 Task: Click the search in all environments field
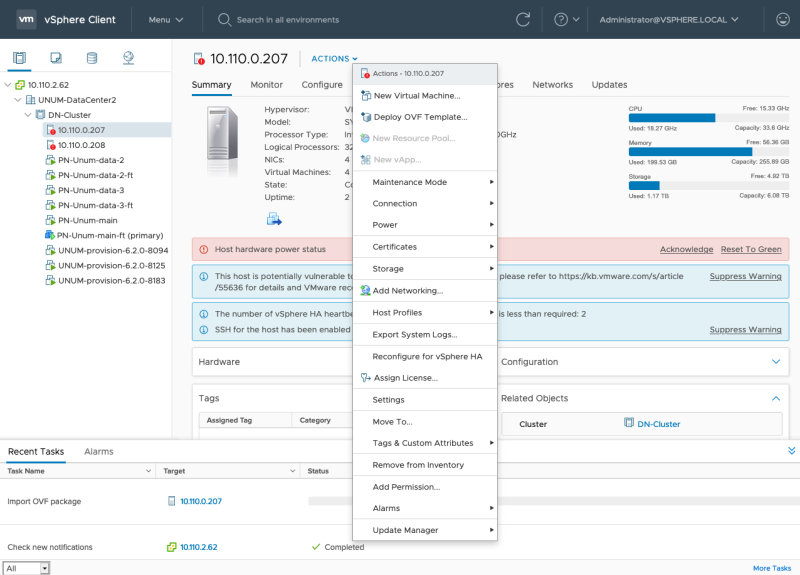click(x=288, y=19)
